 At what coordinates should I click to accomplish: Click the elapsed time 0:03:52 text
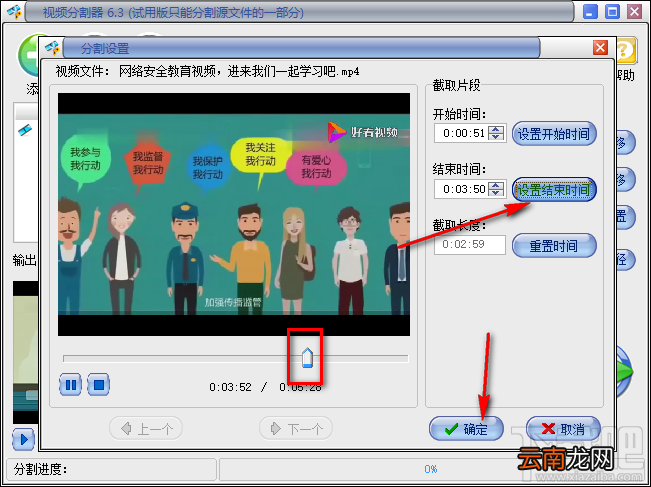[x=230, y=387]
